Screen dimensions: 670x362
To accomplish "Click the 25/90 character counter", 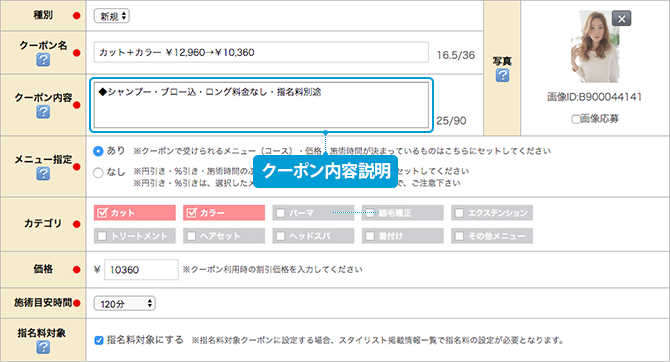I will 451,121.
